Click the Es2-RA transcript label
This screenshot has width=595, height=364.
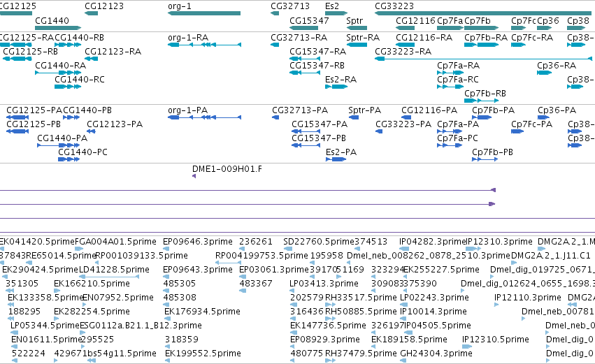pyautogui.click(x=340, y=80)
